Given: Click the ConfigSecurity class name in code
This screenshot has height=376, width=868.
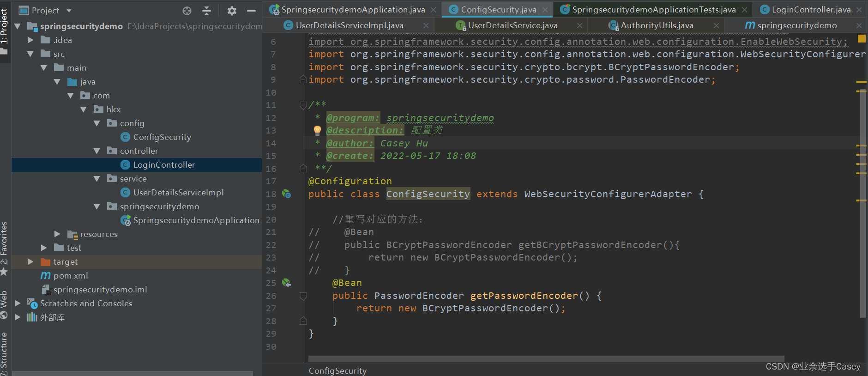Looking at the screenshot, I should click(x=428, y=194).
